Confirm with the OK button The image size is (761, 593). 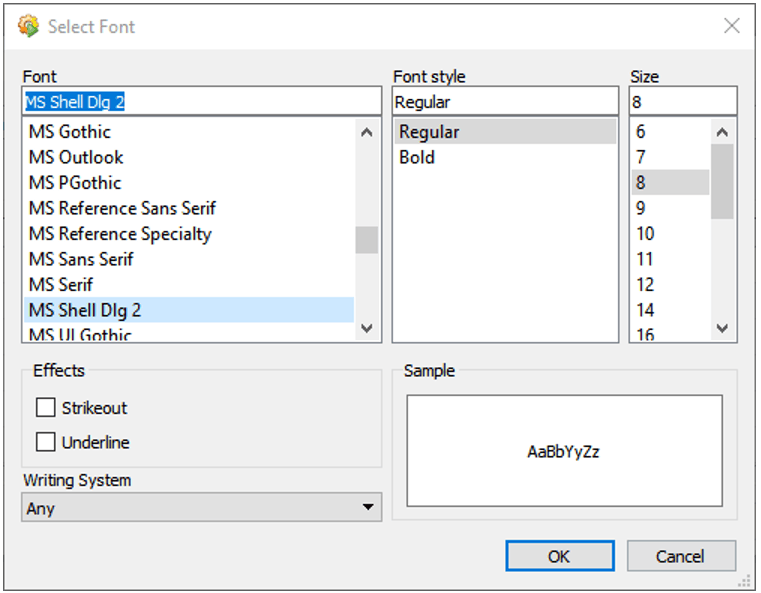[x=560, y=556]
